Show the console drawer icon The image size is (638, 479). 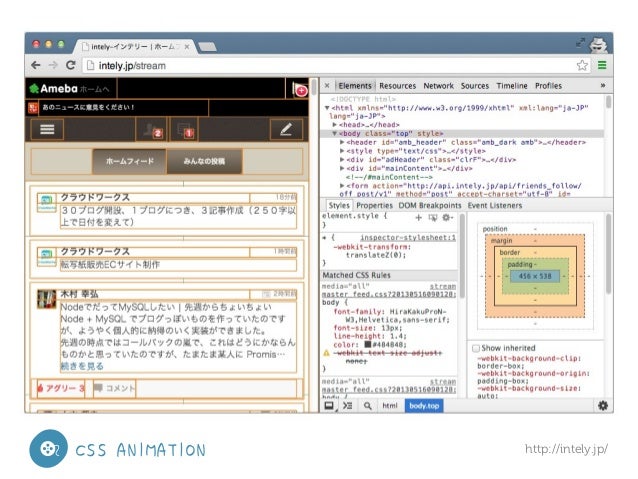[x=347, y=406]
